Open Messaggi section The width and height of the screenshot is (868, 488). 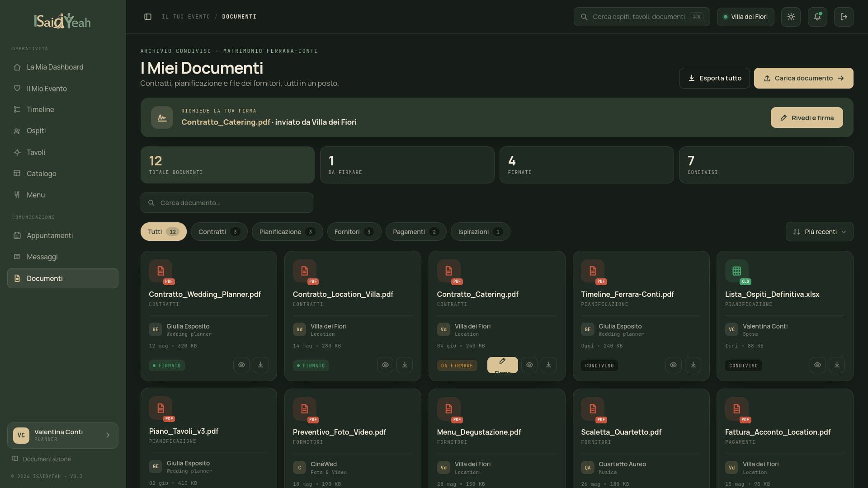pos(63,257)
